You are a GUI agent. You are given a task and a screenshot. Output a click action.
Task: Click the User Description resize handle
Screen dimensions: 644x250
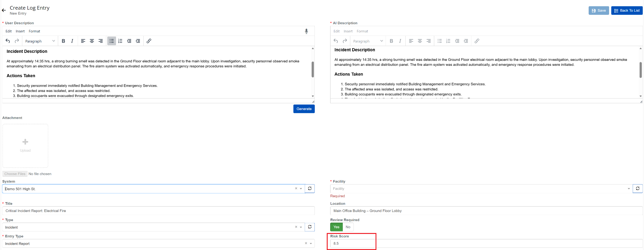tap(313, 101)
